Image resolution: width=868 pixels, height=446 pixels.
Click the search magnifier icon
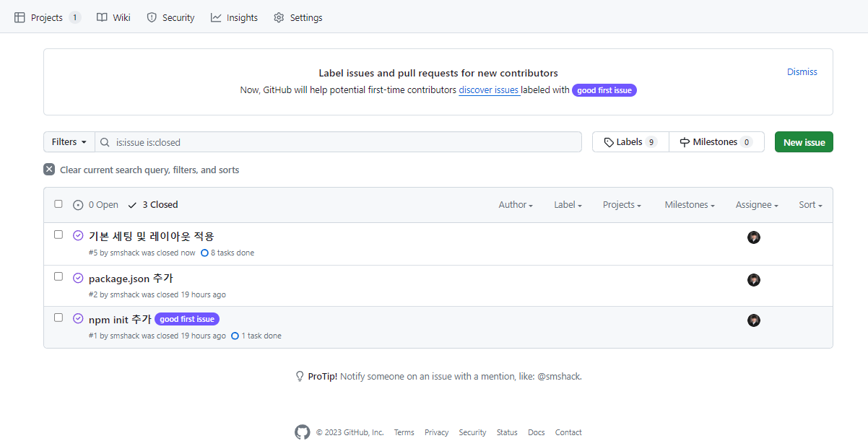(x=105, y=142)
